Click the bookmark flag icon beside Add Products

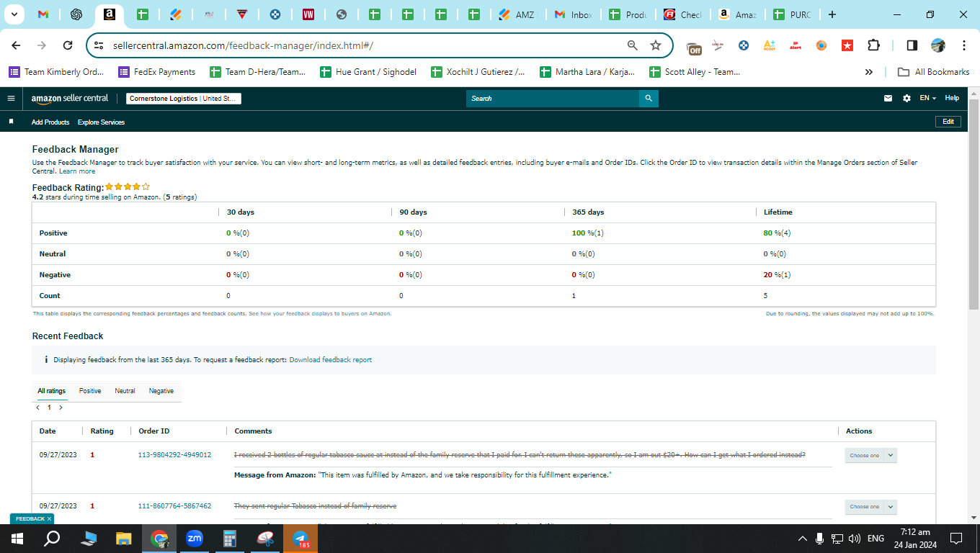[x=11, y=122]
